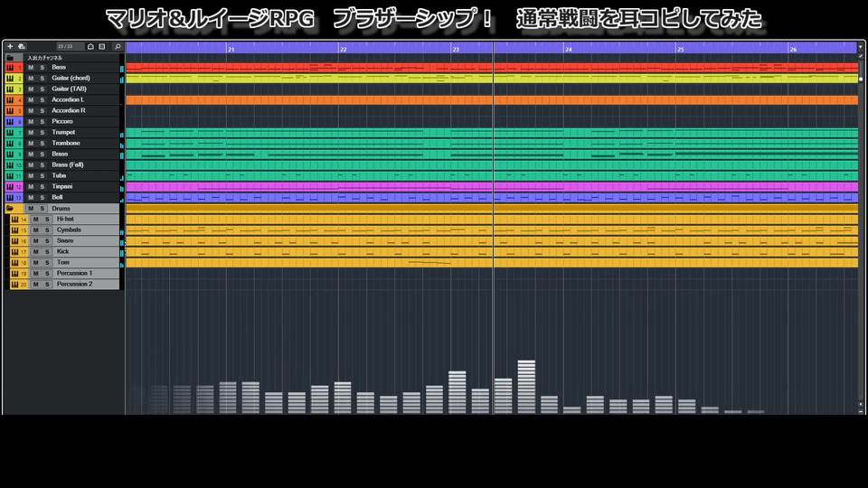
Task: Mute the Percussion 2 track
Action: [x=36, y=285]
